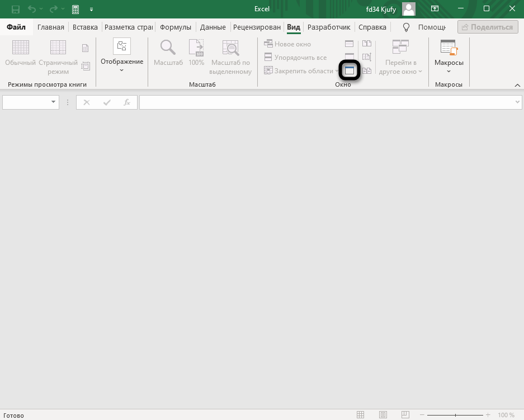Open Ribbon Display Options icon
The height and width of the screenshot is (420, 524).
click(x=435, y=9)
